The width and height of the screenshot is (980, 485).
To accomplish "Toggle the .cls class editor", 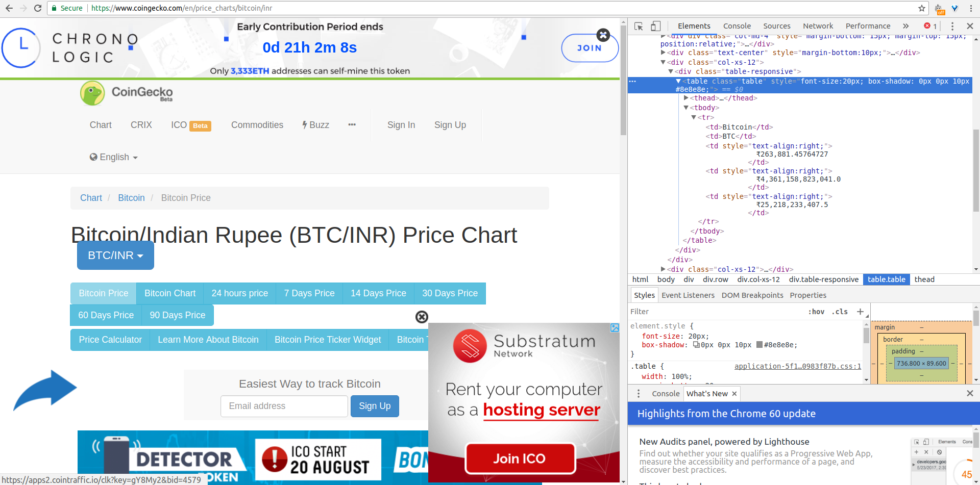I will [840, 312].
